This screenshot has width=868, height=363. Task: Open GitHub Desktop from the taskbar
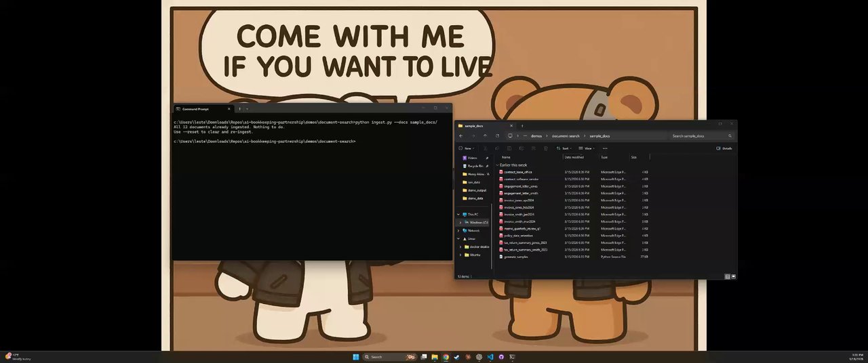[501, 357]
